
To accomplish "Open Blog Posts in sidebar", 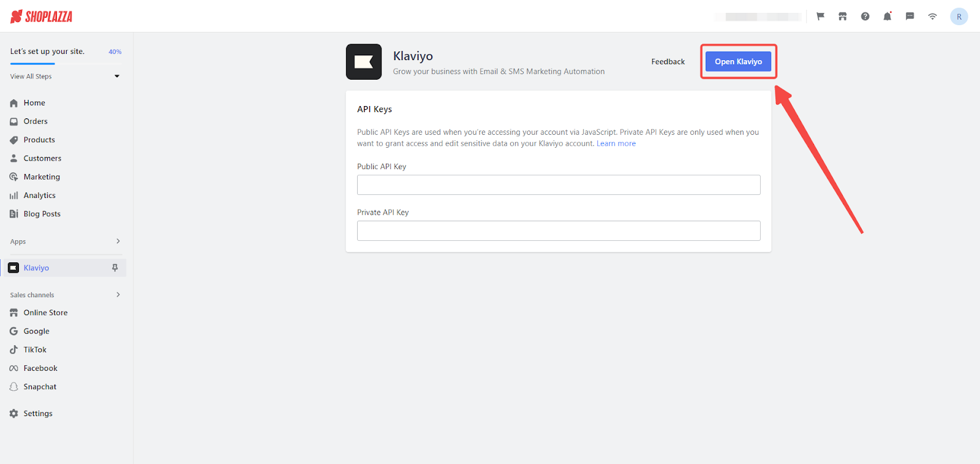I will [42, 214].
